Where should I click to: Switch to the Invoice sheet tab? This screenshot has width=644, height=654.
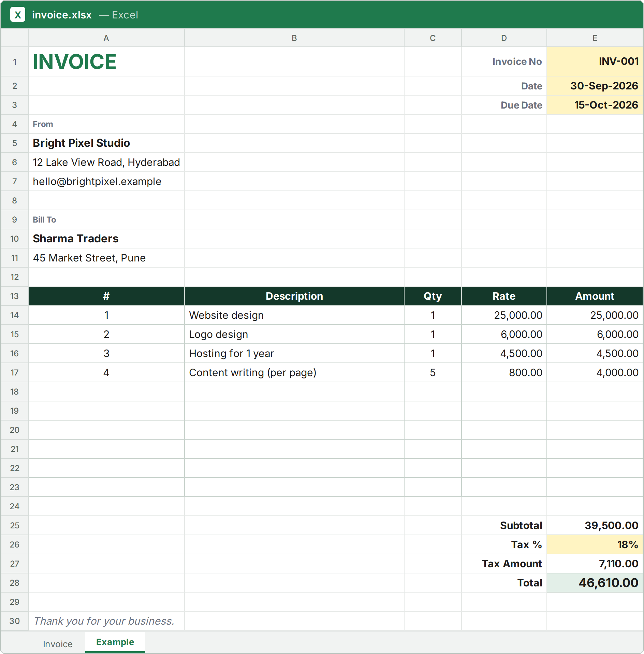pos(58,644)
